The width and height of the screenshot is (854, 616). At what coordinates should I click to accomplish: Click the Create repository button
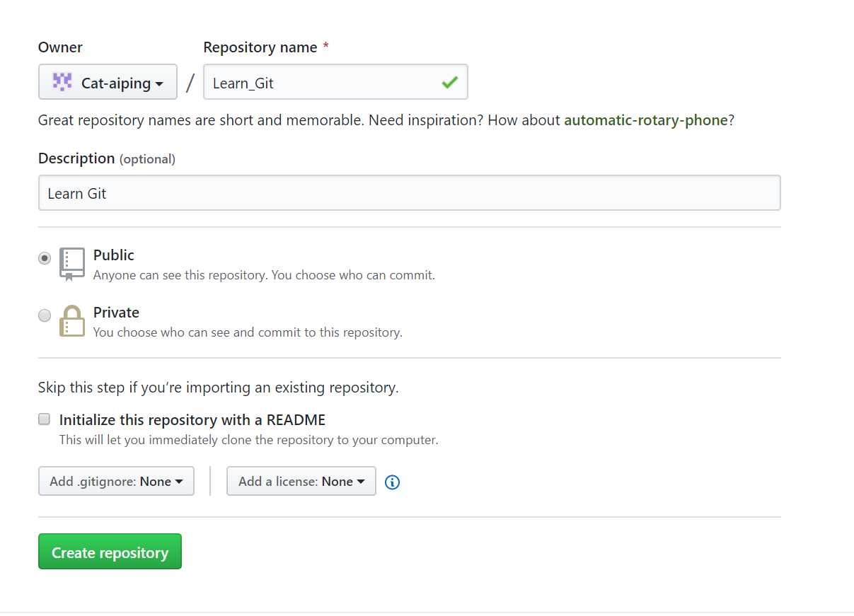tap(110, 552)
